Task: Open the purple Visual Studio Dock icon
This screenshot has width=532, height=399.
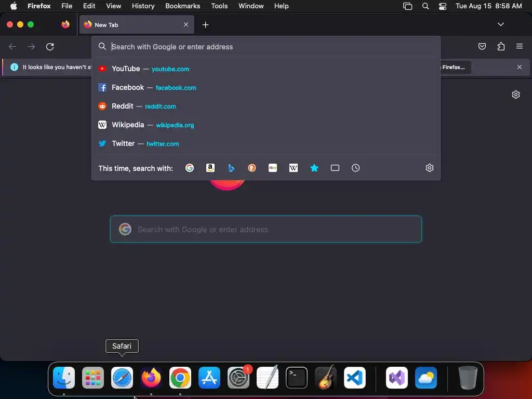Action: [396, 378]
